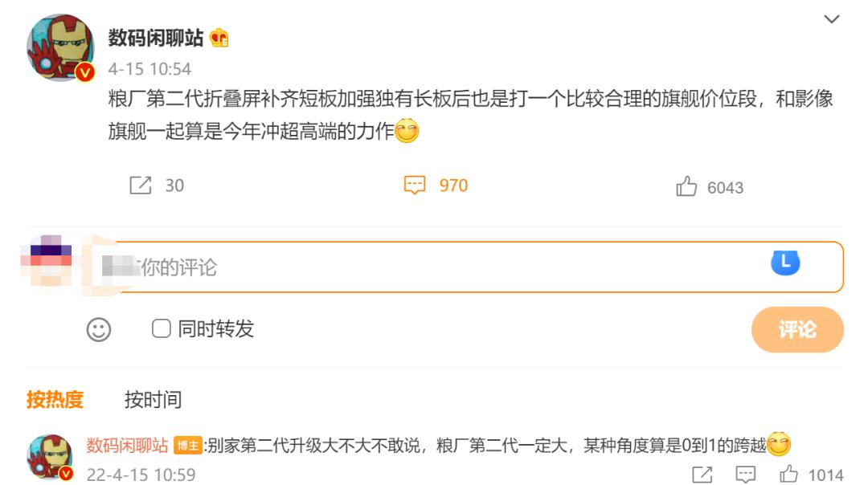Open the 数码闲聊站 profile name link
Viewport: 868px width, 485px height.
[156, 38]
